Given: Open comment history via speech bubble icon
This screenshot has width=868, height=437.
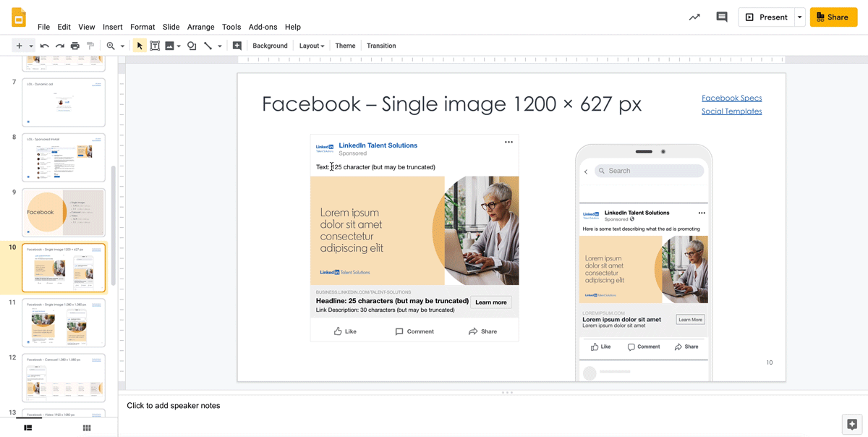Looking at the screenshot, I should [x=721, y=17].
